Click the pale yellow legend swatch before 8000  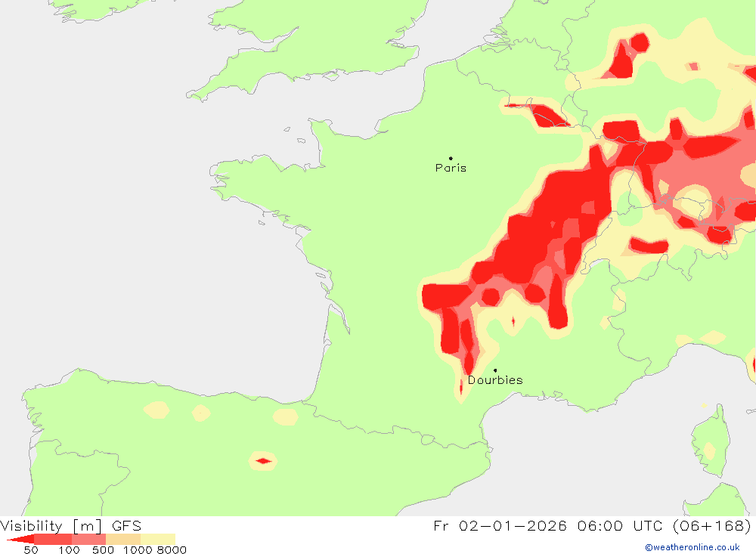tap(158, 539)
